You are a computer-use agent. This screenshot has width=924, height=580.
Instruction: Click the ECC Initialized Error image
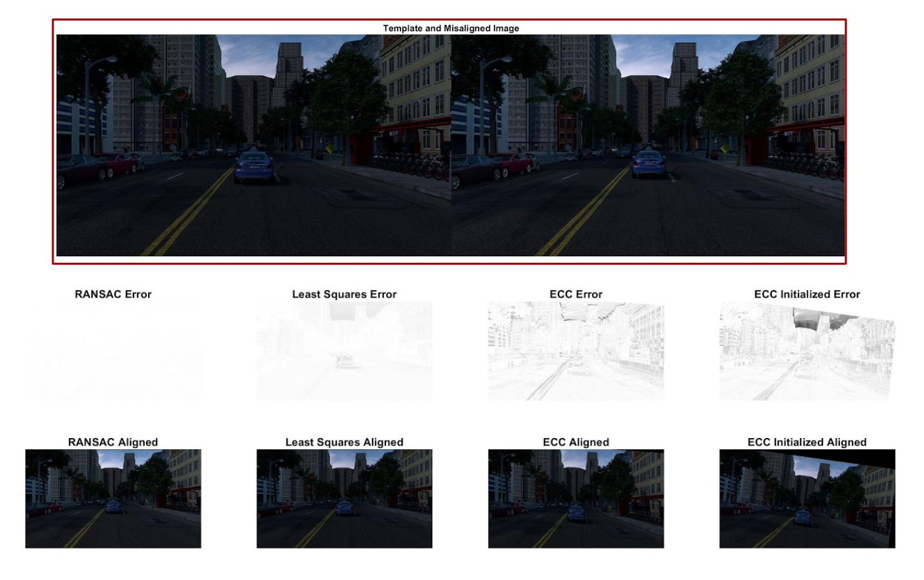[x=807, y=351]
